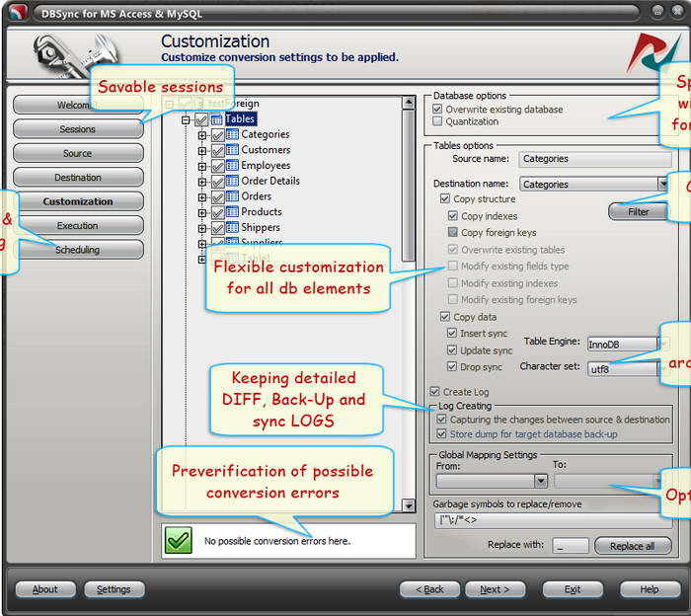Click the < Back button
Image resolution: width=691 pixels, height=616 pixels.
click(x=429, y=589)
